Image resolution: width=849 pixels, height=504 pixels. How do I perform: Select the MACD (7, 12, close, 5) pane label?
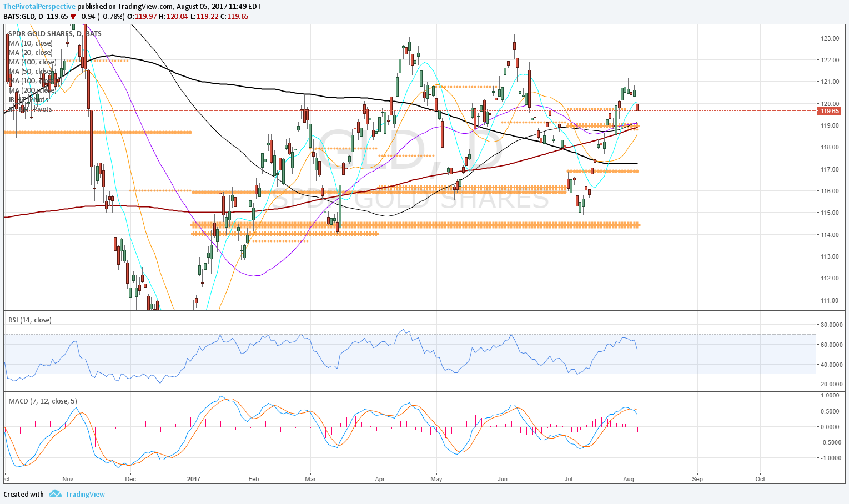[x=43, y=401]
